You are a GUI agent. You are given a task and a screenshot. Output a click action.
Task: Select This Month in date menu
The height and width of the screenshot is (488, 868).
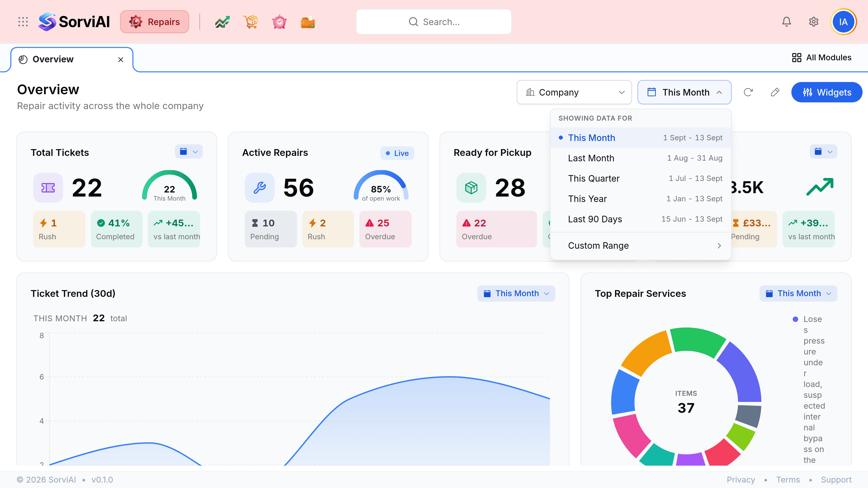(x=641, y=138)
